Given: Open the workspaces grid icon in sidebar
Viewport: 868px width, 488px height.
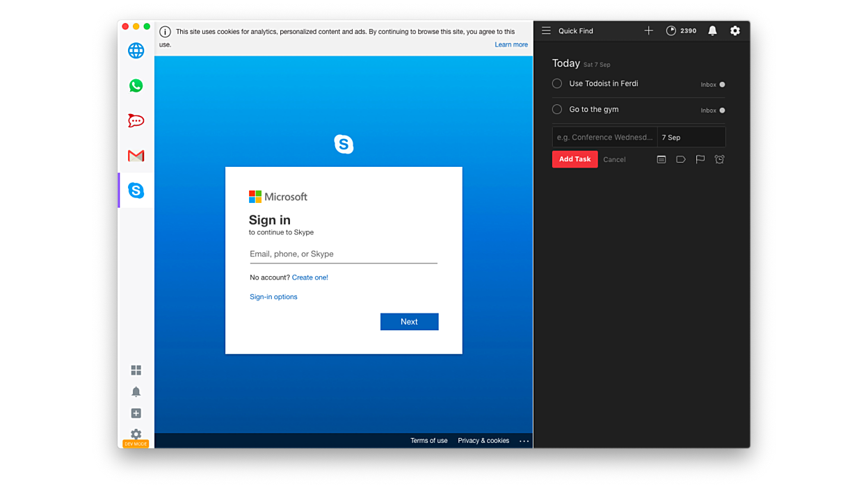Looking at the screenshot, I should [x=136, y=371].
